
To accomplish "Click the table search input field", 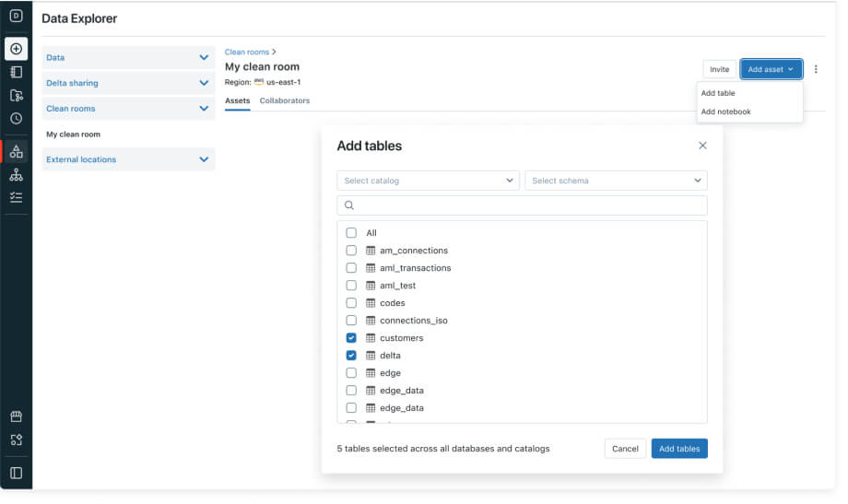I will 522,205.
